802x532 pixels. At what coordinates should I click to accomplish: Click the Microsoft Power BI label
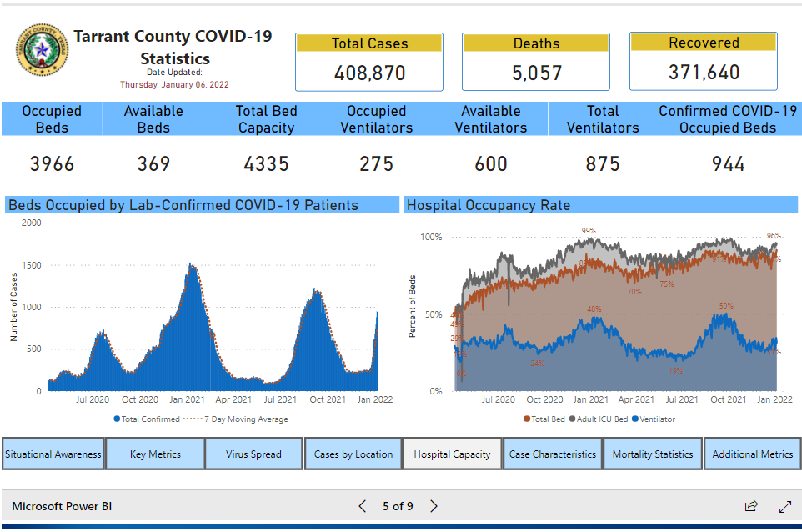62,506
